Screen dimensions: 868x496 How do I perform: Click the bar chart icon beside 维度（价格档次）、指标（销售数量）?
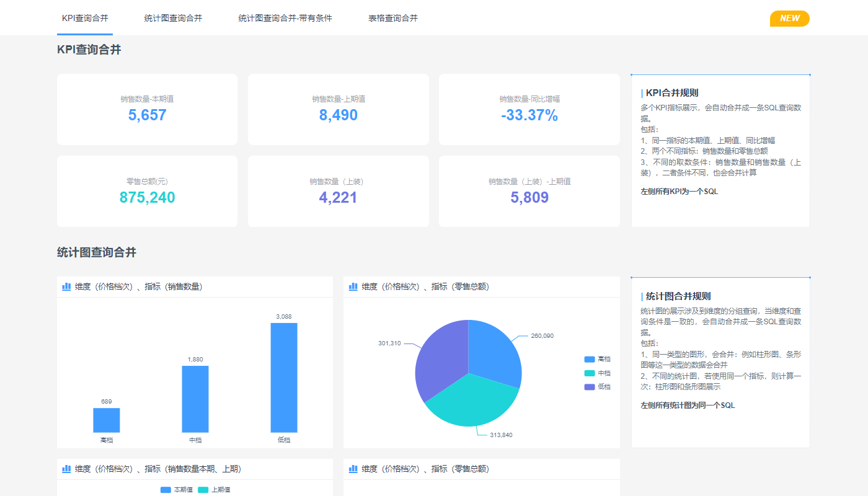[x=66, y=286]
